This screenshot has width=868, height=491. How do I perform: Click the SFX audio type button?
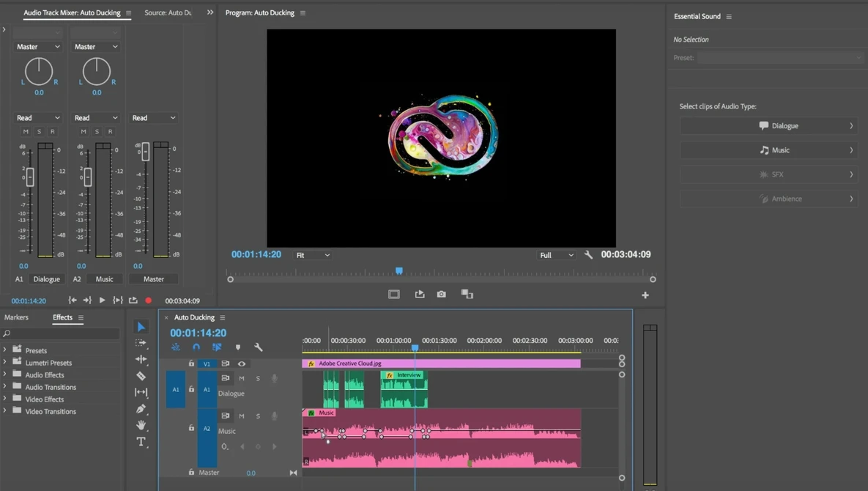[x=769, y=174]
